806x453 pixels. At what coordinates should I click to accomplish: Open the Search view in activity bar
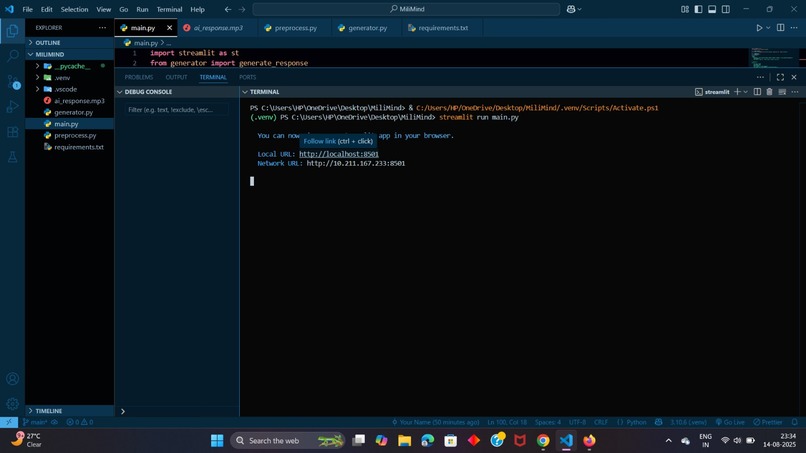[x=12, y=56]
